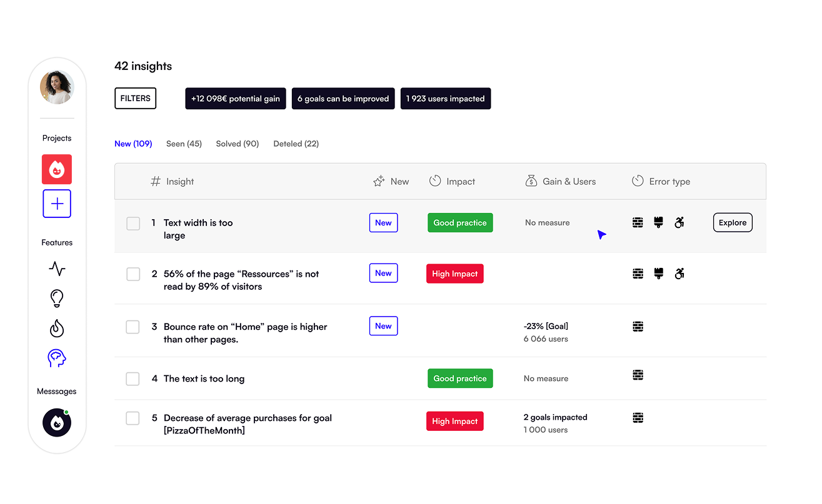
Task: Click Good practice tag on row 1
Action: (460, 223)
